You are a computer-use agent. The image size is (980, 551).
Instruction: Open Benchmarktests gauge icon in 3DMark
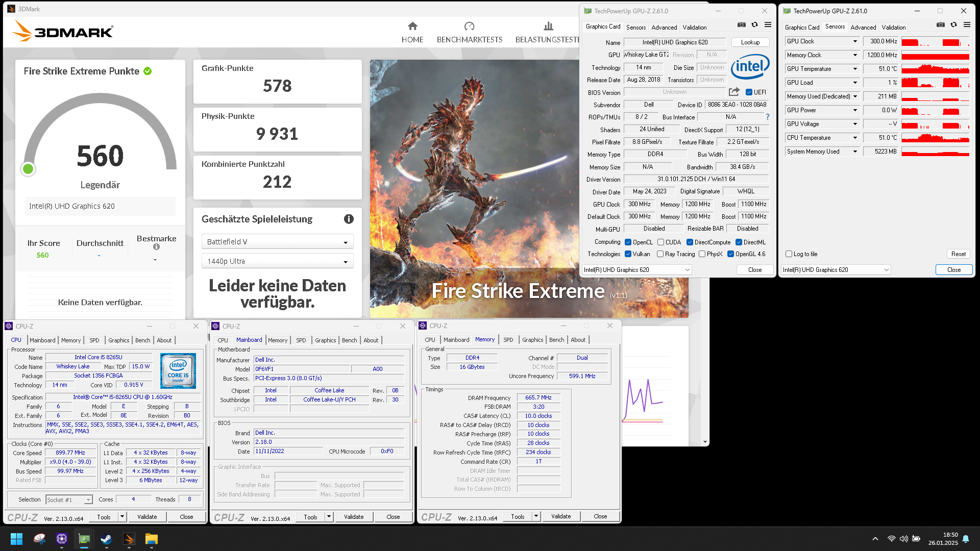point(469,26)
